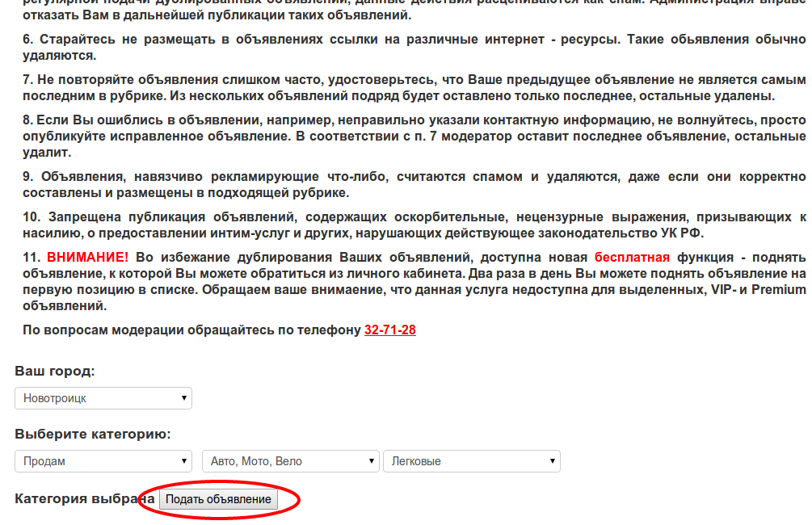Open the Новотроицк city dropdown
This screenshot has width=812, height=525.
pos(103,398)
